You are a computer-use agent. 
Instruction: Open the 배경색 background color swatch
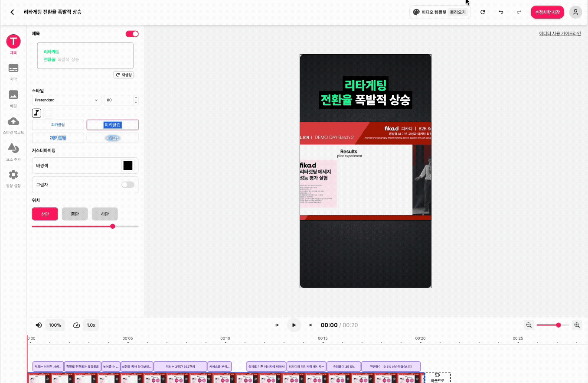[127, 165]
